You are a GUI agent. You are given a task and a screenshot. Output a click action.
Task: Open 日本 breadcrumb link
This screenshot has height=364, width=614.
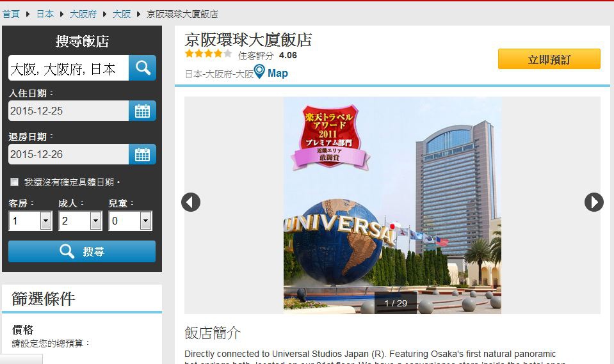tap(45, 14)
